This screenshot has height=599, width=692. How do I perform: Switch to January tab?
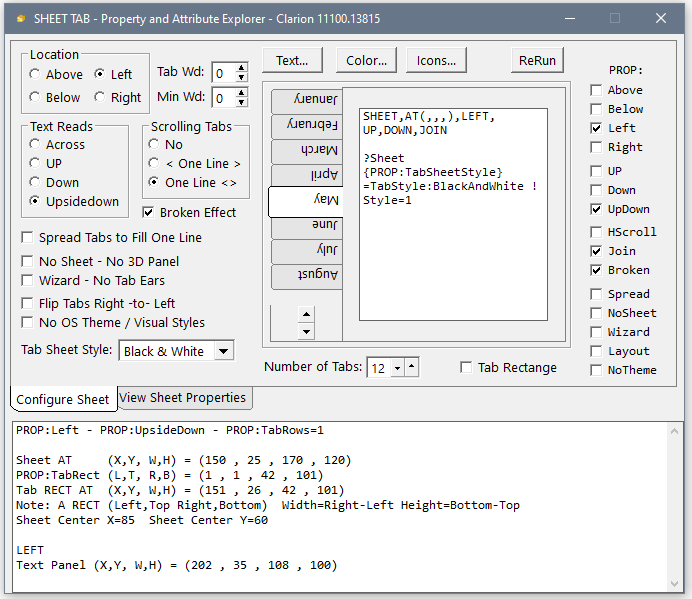click(x=307, y=100)
